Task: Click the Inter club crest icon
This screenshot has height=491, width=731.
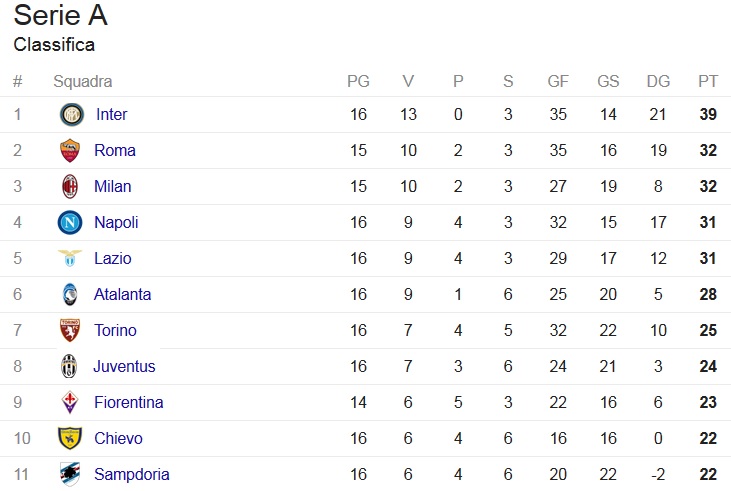Action: pyautogui.click(x=72, y=114)
